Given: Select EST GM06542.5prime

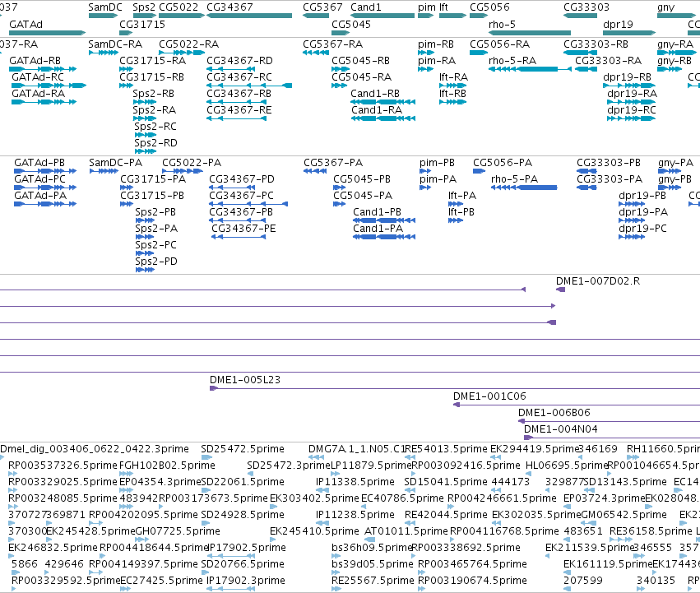Looking at the screenshot, I should [589, 523].
